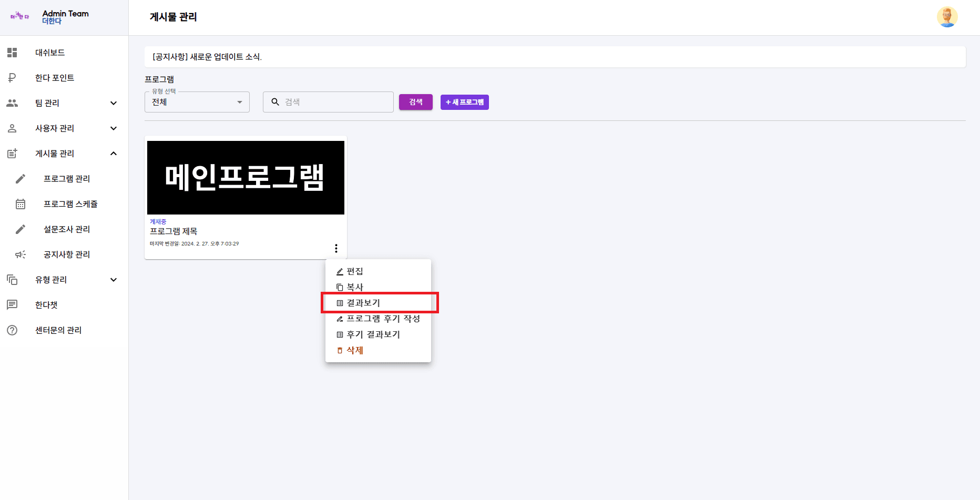This screenshot has height=500, width=980.
Task: Click the 팀 관리 people icon
Action: pos(12,103)
